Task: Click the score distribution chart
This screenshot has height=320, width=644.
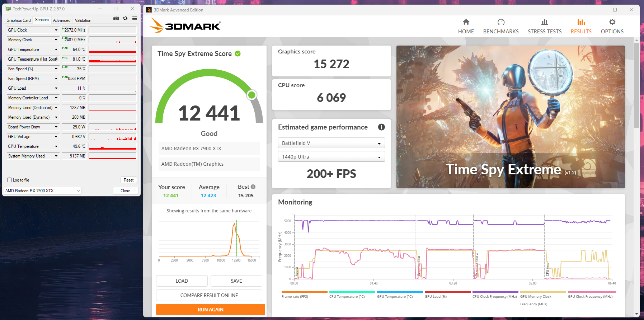Action: pos(209,241)
